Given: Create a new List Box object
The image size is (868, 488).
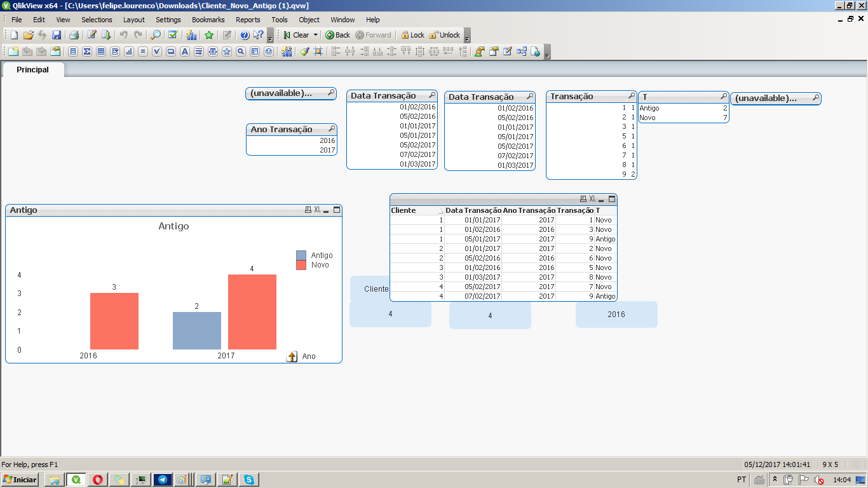Looking at the screenshot, I should (73, 51).
